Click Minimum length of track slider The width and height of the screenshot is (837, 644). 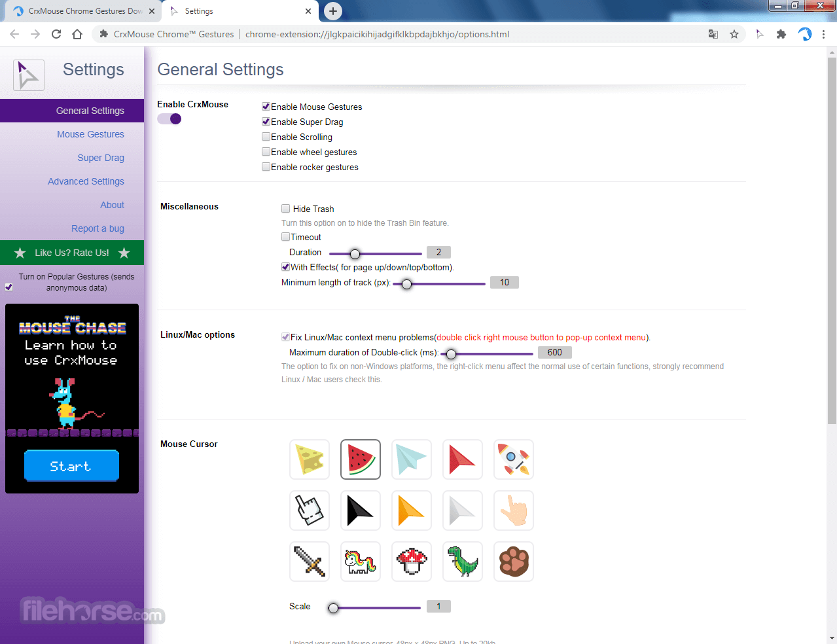coord(406,284)
